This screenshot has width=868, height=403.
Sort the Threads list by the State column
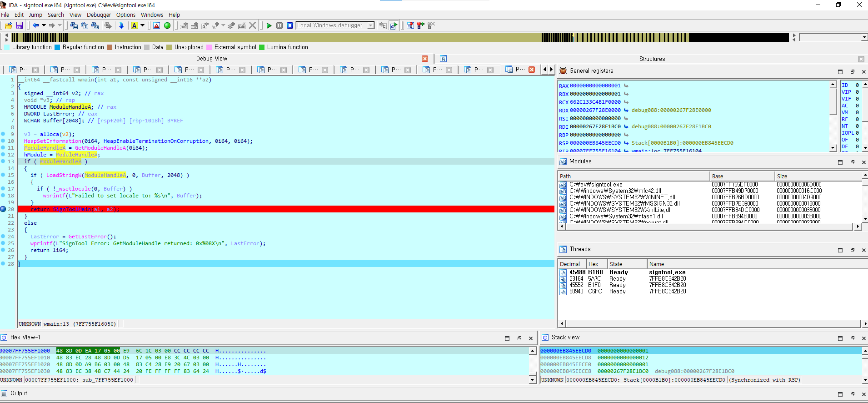click(x=627, y=264)
